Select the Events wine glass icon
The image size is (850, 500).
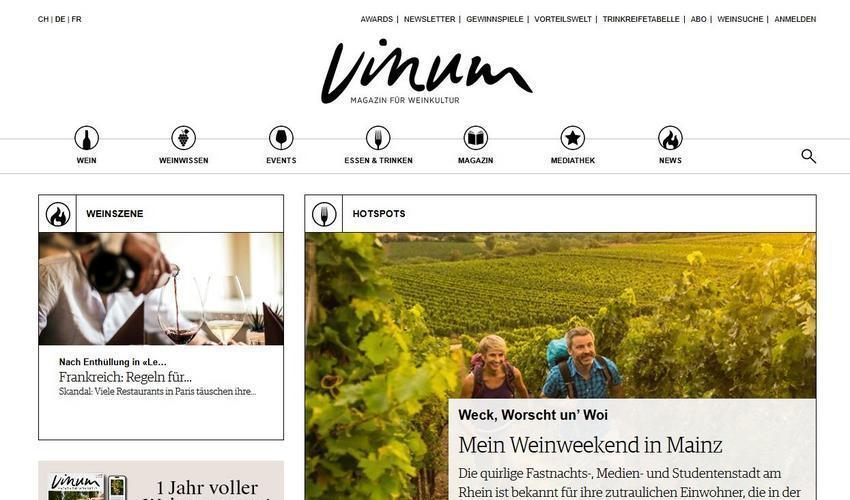pos(281,138)
